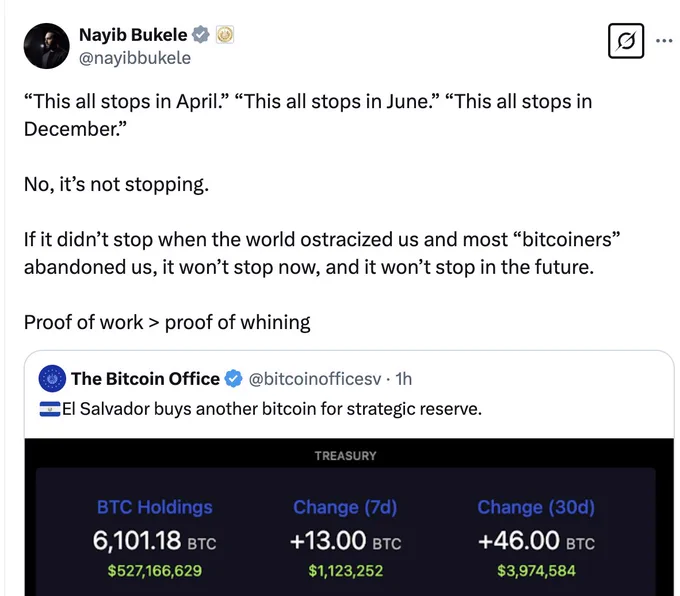Select the 'Proof of work > proof of whining' line
Screen dimensions: 680x596
point(167,322)
